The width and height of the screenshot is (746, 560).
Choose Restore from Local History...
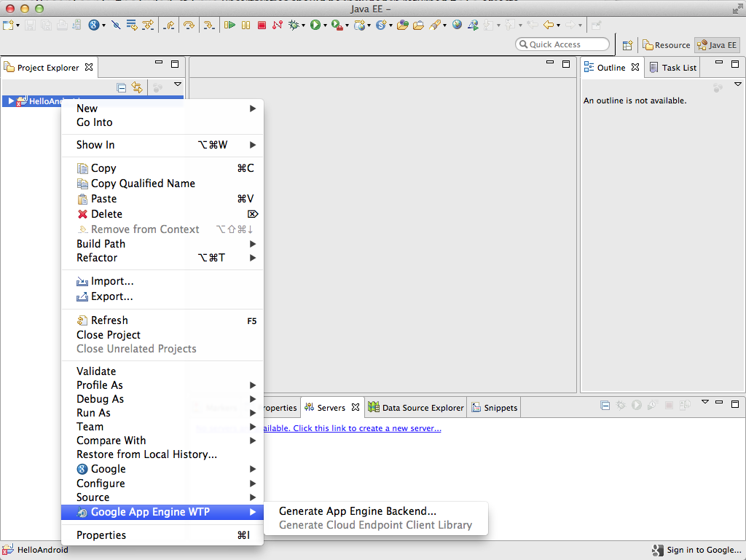pos(162,454)
